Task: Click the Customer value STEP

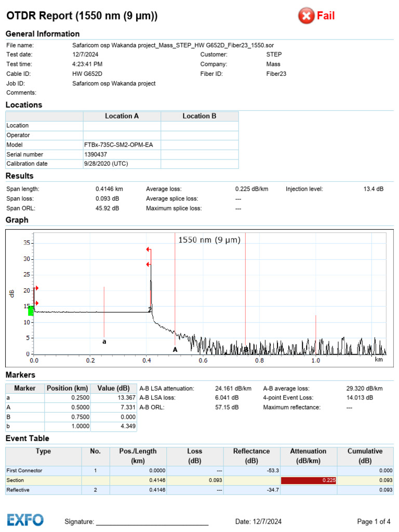Action: pos(274,54)
